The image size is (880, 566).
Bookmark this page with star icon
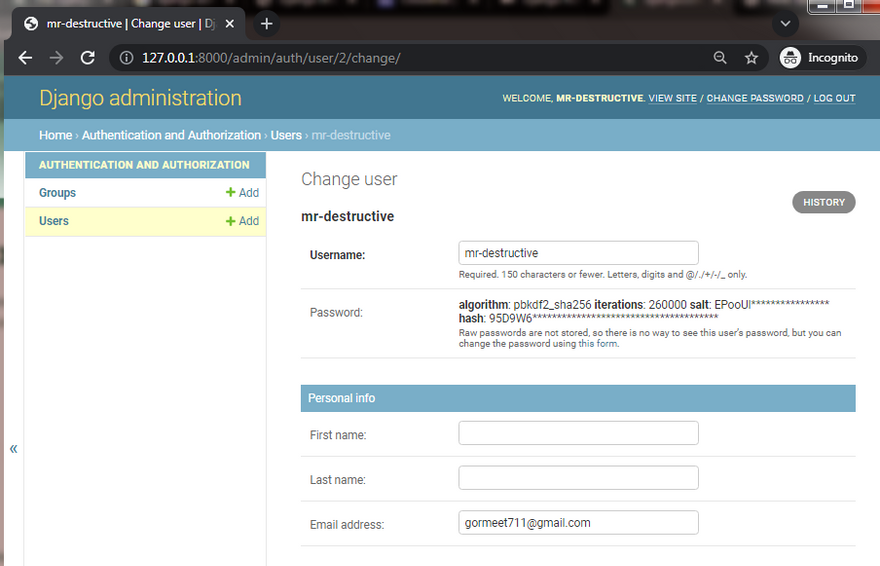pyautogui.click(x=751, y=58)
